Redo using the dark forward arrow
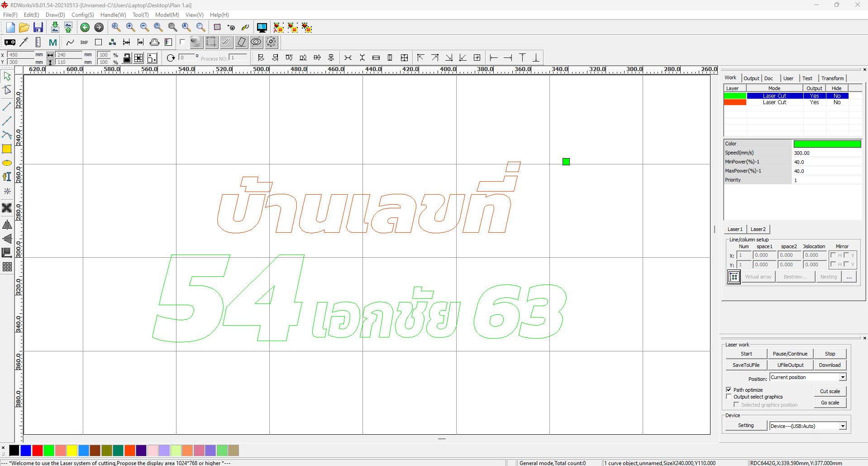This screenshot has height=466, width=868. click(x=99, y=28)
